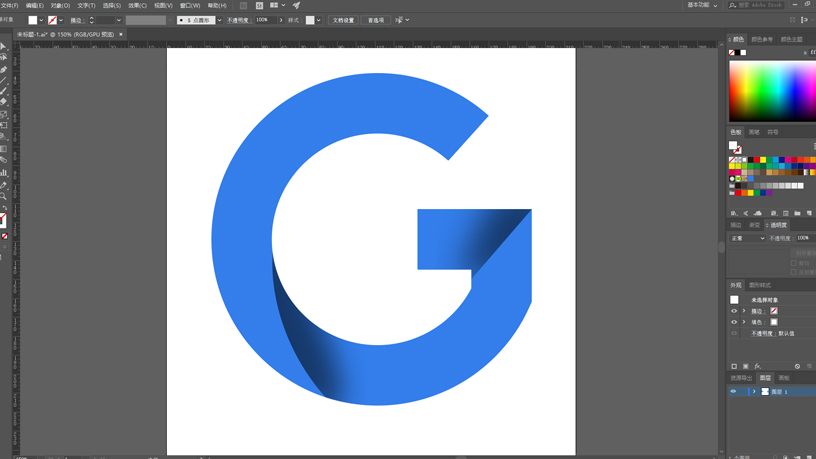The width and height of the screenshot is (816, 459).
Task: Toggle visibility of Layer 1
Action: click(x=733, y=391)
